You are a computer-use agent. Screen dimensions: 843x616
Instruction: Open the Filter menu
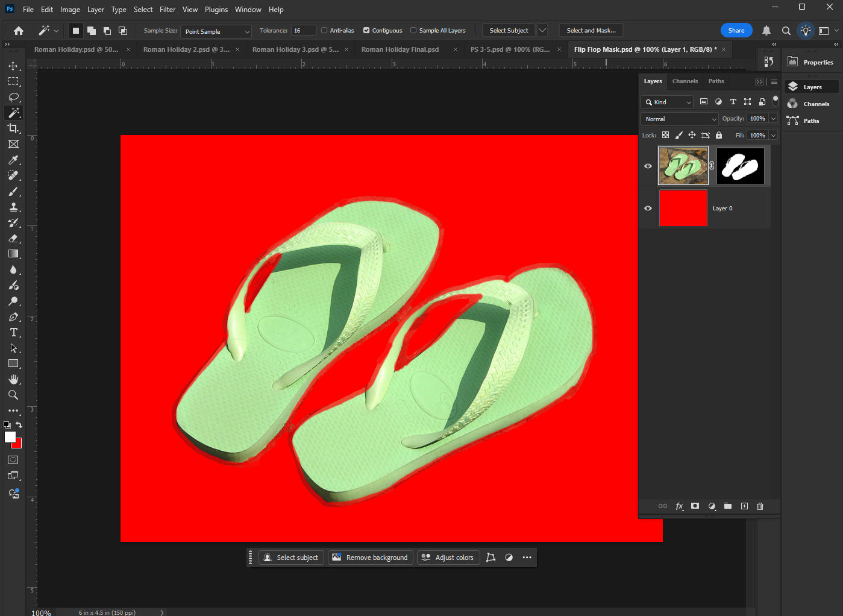pyautogui.click(x=168, y=10)
